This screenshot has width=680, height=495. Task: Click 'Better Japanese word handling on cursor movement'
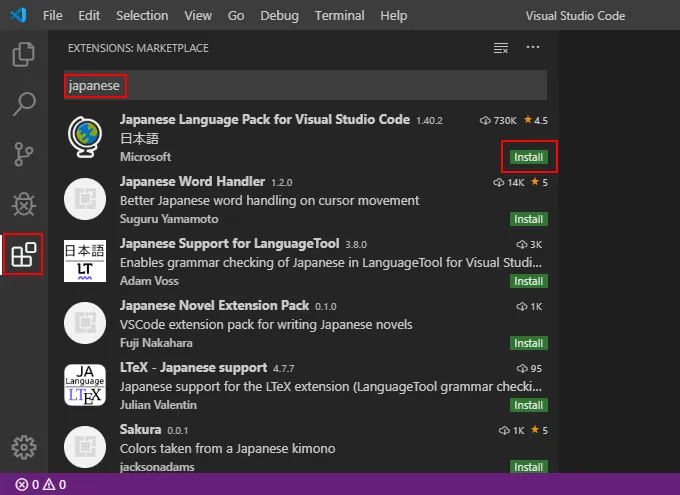pyautogui.click(x=269, y=200)
